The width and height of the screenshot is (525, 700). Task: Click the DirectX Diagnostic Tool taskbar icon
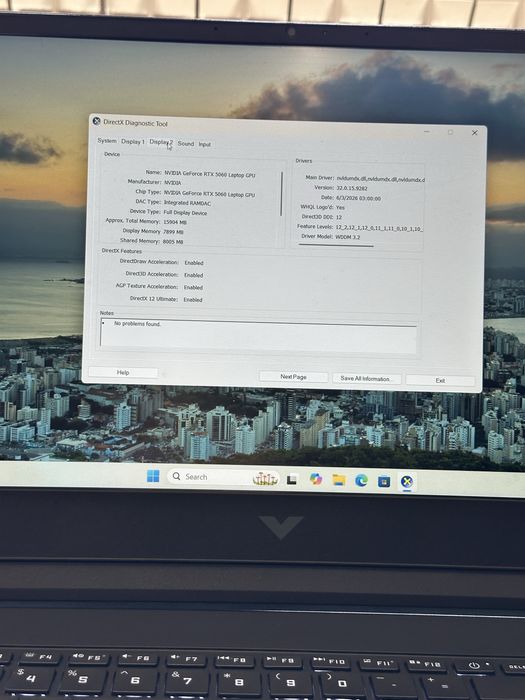tap(407, 482)
